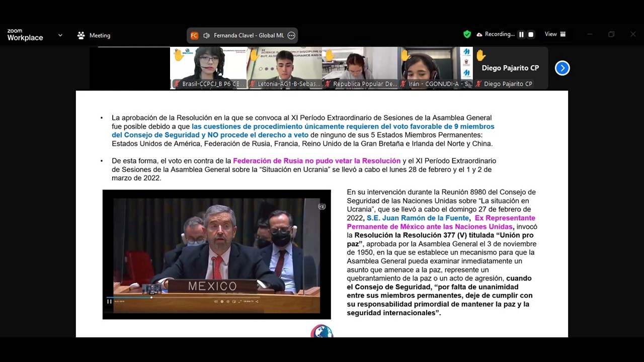Select the Brasil-CCPCJ participant video
This screenshot has width=644, height=362.
[208, 68]
